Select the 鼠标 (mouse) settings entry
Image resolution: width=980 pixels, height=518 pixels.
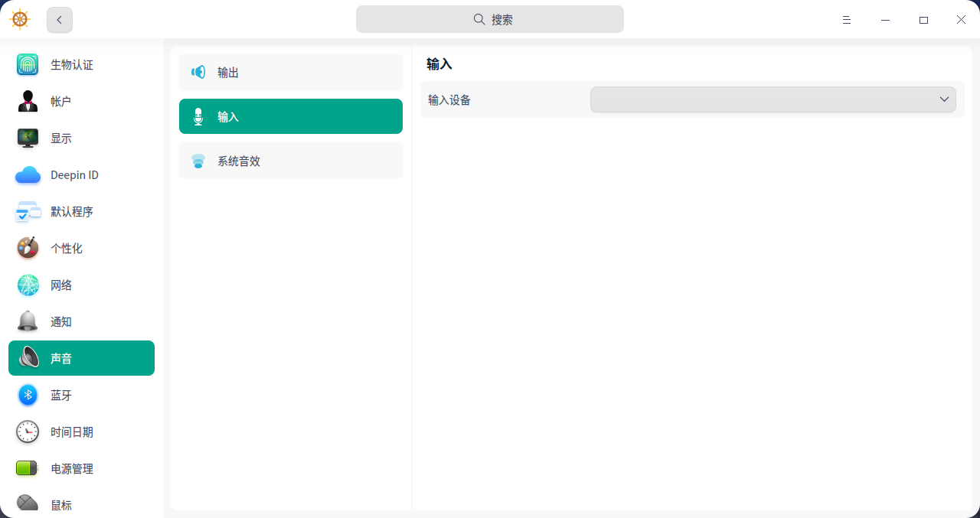pos(60,505)
